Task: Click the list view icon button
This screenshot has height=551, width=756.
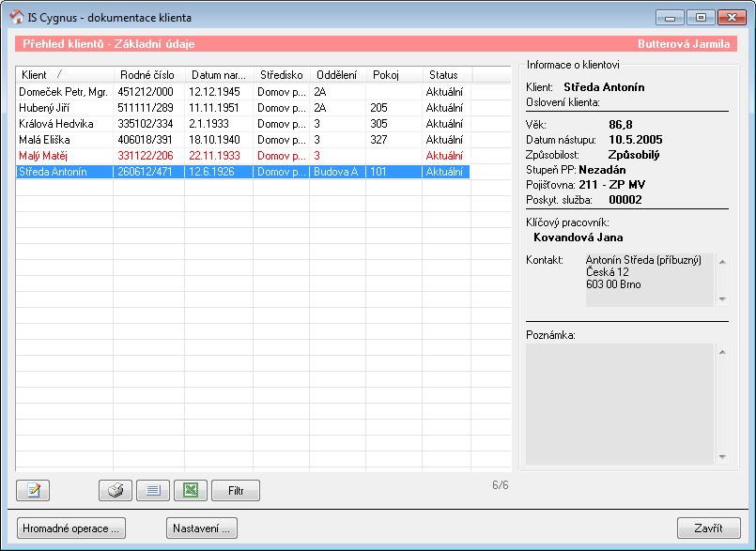Action: pos(153,490)
